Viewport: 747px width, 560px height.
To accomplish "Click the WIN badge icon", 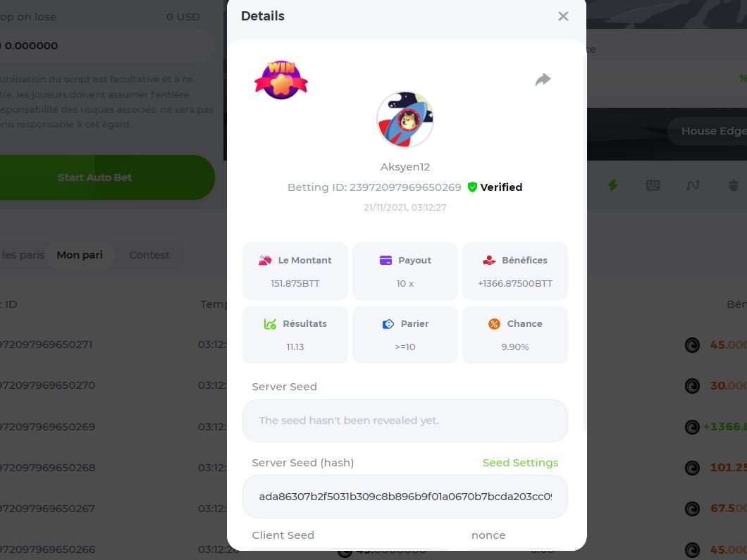I will tap(281, 80).
